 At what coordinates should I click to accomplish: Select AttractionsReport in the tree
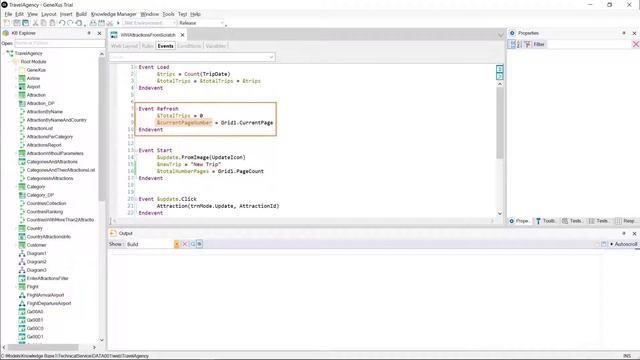(x=44, y=145)
